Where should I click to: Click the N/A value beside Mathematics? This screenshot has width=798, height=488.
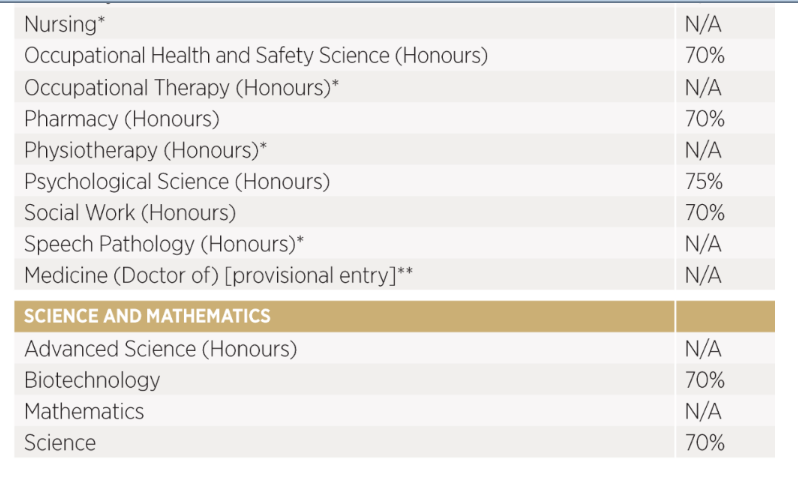pyautogui.click(x=703, y=411)
